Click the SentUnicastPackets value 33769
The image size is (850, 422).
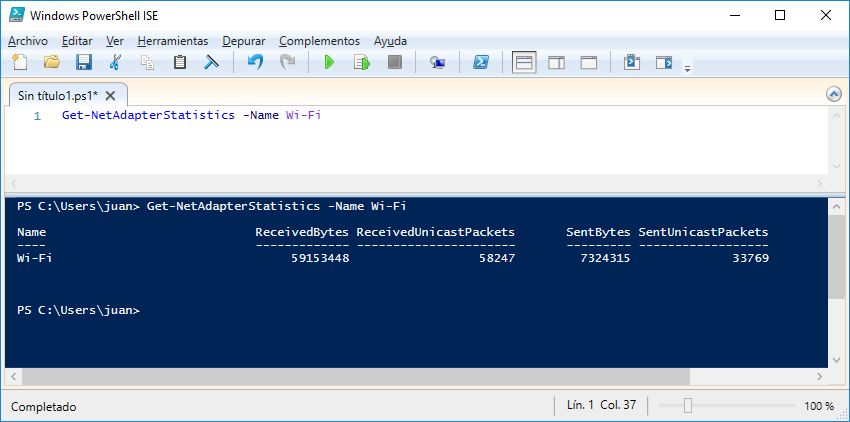[x=750, y=258]
